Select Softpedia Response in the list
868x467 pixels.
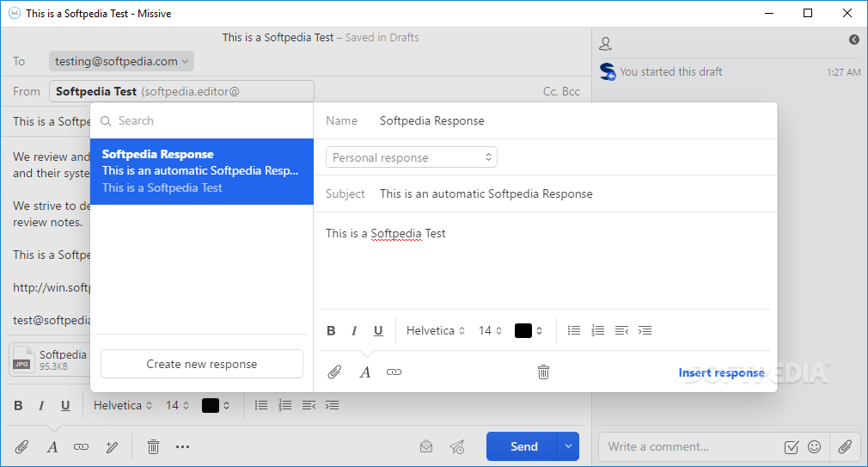pos(201,171)
